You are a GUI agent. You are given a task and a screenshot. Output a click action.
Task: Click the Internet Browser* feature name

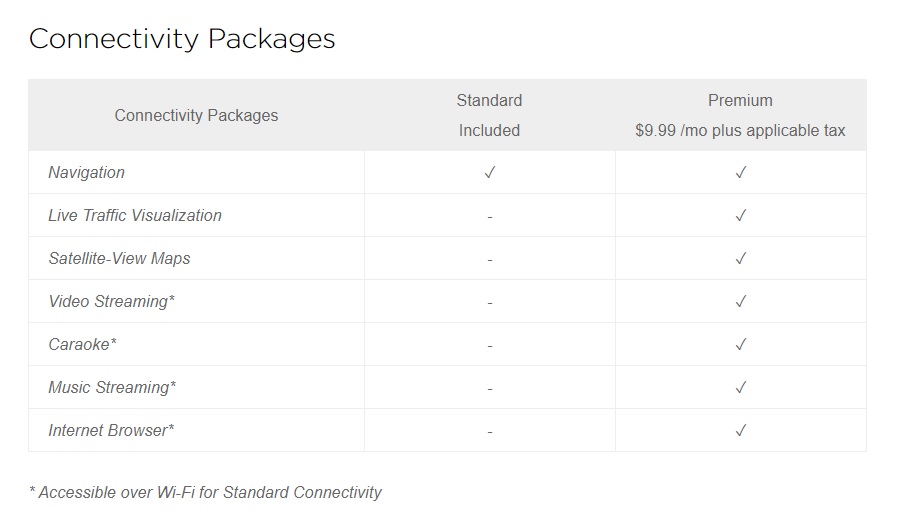(x=111, y=431)
